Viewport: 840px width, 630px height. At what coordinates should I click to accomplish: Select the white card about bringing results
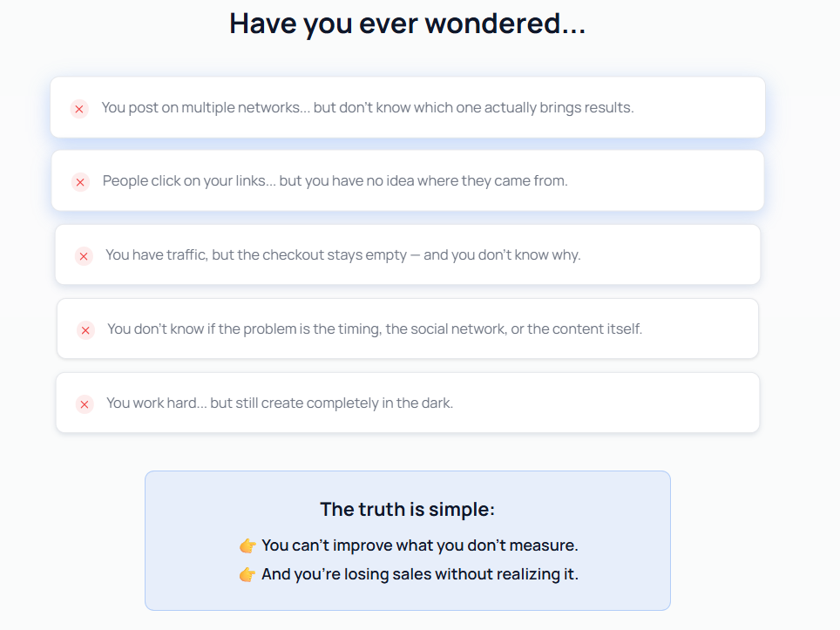coord(408,107)
